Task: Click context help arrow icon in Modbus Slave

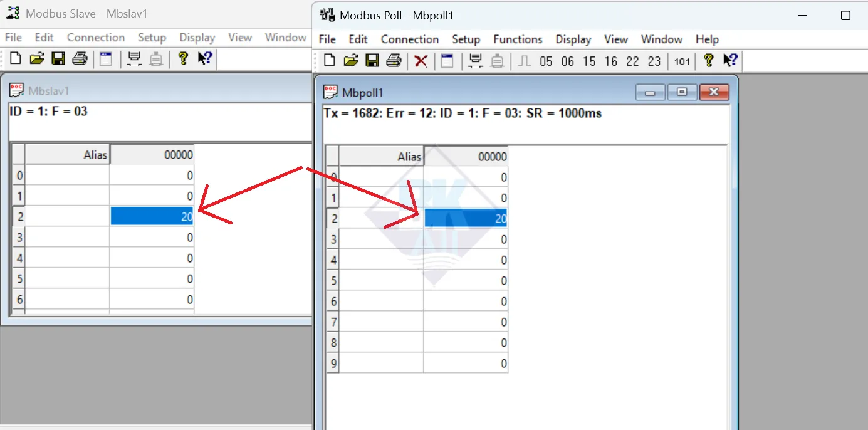Action: (205, 58)
